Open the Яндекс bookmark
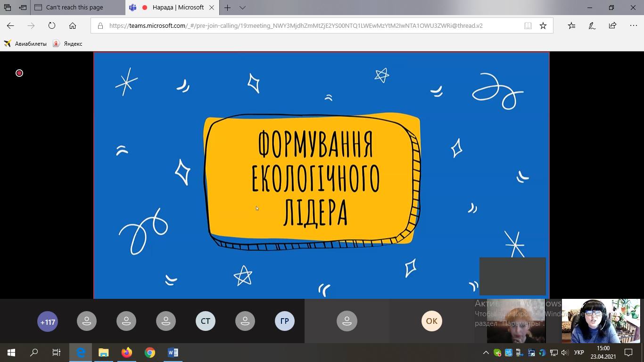Viewport: 644px width, 362px height. (x=67, y=44)
